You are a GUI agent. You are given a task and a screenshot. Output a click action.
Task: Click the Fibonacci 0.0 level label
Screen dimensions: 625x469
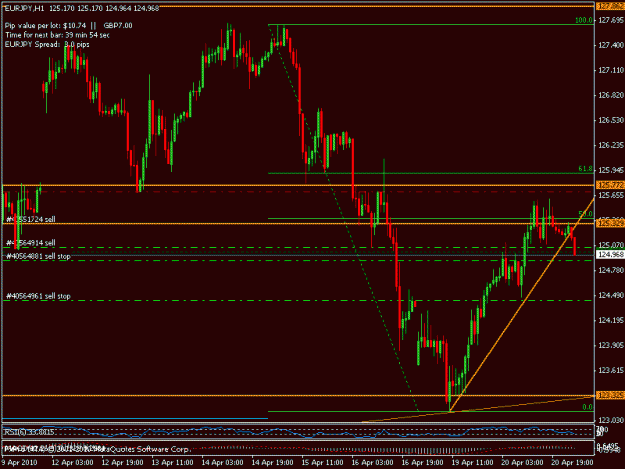pos(588,407)
